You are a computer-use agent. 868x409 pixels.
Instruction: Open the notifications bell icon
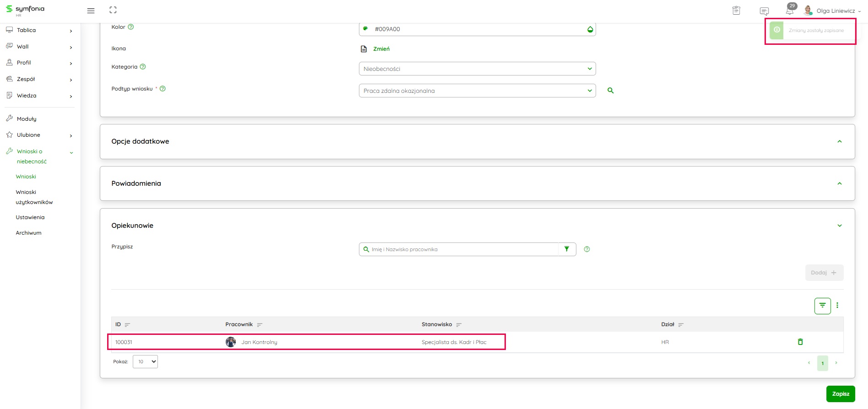[x=790, y=11]
